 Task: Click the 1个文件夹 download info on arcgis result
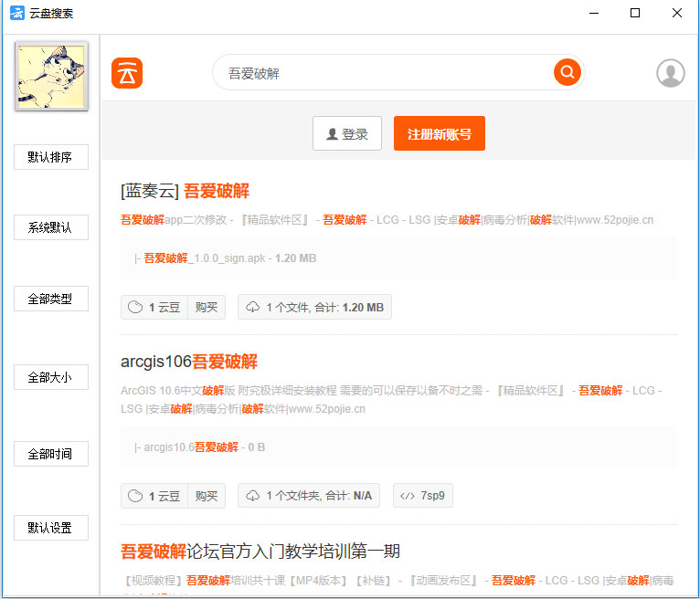pos(309,496)
